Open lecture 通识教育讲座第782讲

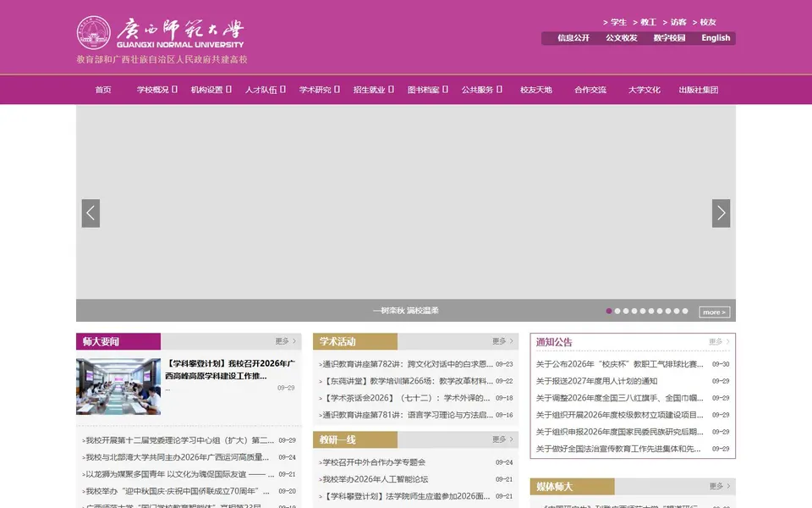406,364
